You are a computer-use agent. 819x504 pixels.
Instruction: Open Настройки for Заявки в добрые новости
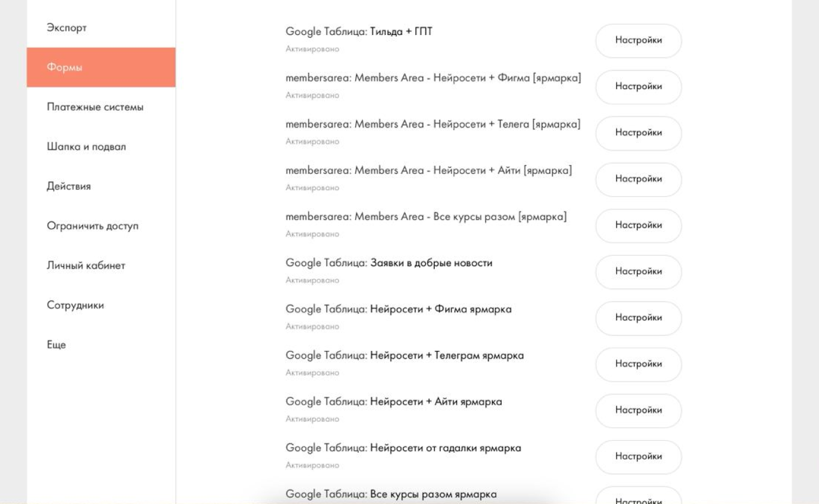pos(638,272)
